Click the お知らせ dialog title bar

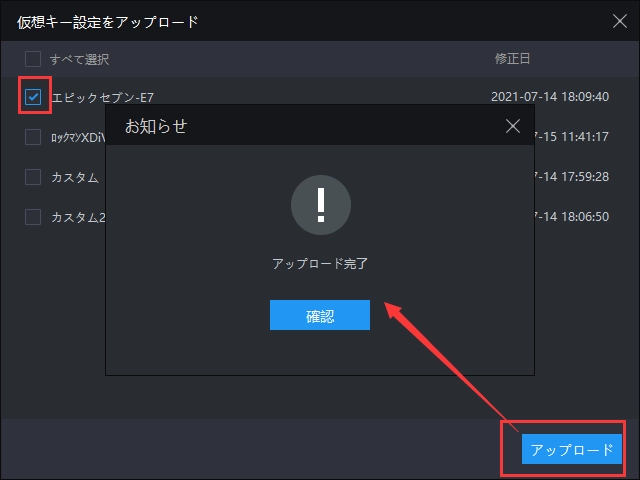click(x=300, y=126)
